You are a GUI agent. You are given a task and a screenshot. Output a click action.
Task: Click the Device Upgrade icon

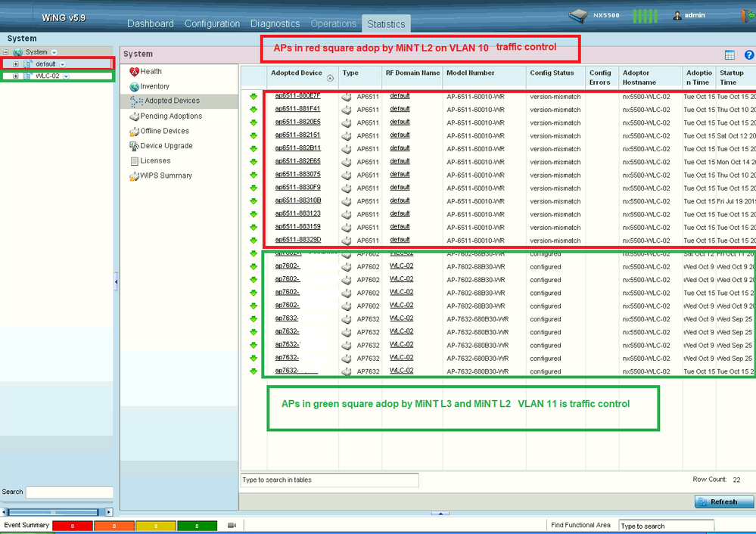pos(134,146)
